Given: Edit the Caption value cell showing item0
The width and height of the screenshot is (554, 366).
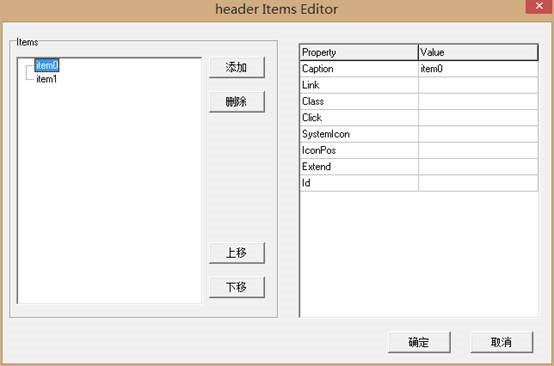Looking at the screenshot, I should pos(478,69).
